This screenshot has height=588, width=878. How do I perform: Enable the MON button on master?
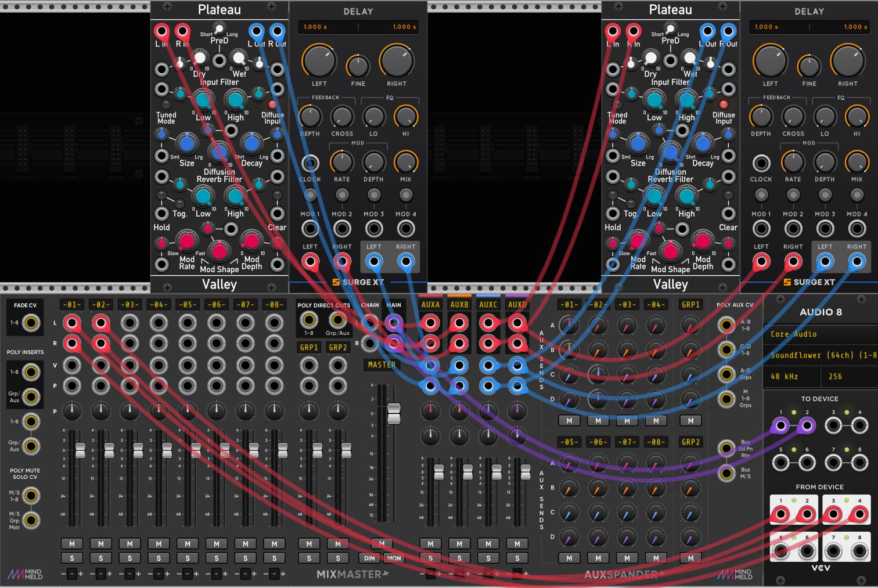point(394,558)
